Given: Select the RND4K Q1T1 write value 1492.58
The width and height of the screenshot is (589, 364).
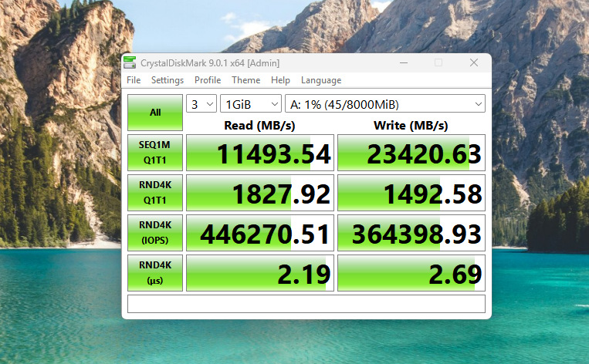Looking at the screenshot, I should [x=411, y=193].
